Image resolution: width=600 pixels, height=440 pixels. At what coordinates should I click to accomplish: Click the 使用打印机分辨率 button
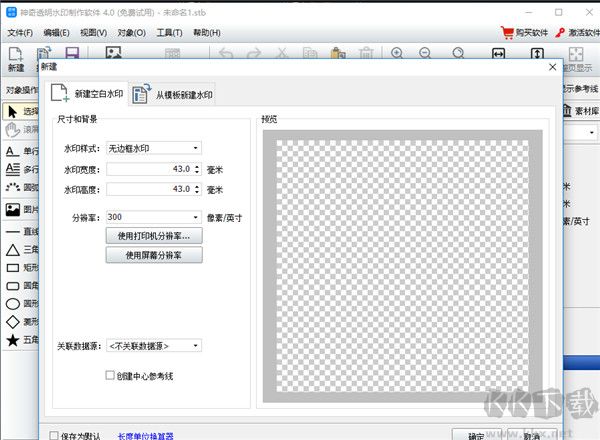(154, 236)
